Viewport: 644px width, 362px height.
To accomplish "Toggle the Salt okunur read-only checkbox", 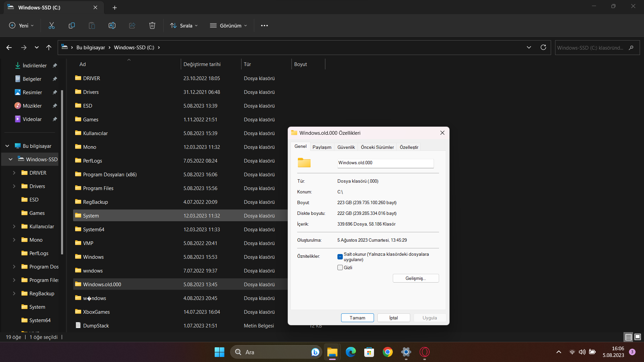I will (x=340, y=257).
